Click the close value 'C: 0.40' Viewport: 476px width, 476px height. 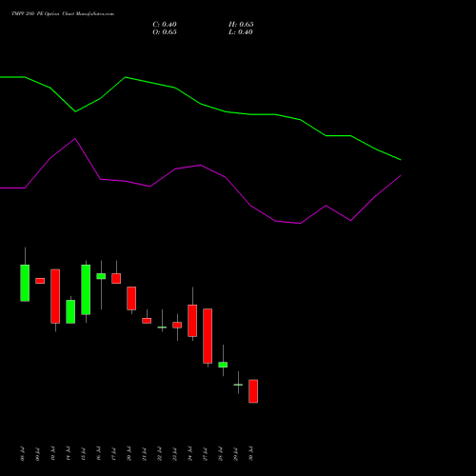(165, 25)
